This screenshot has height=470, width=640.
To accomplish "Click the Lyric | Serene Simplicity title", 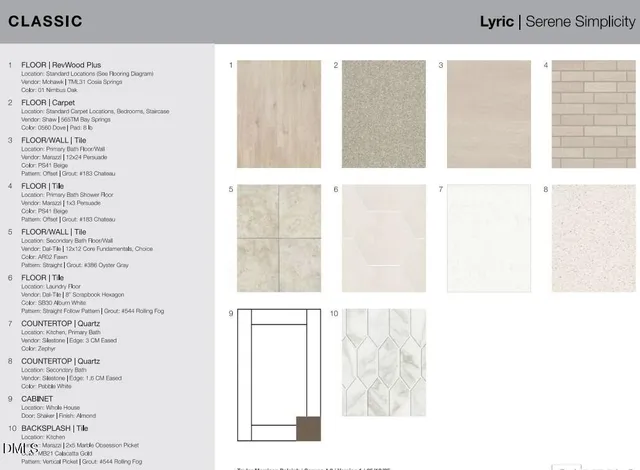I will click(x=557, y=21).
